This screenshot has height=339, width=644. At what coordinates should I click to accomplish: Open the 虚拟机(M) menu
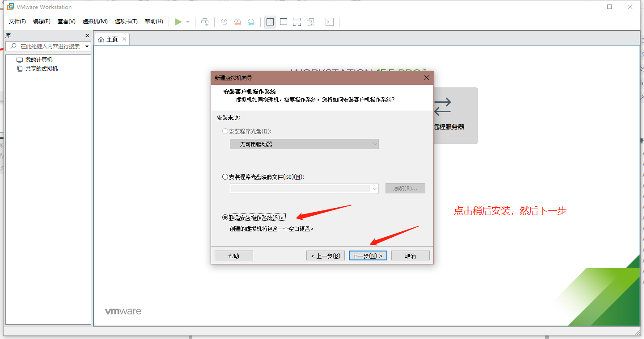pyautogui.click(x=95, y=21)
